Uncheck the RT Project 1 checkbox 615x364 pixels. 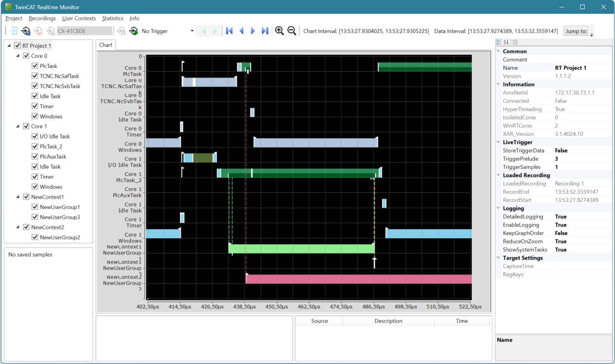17,46
